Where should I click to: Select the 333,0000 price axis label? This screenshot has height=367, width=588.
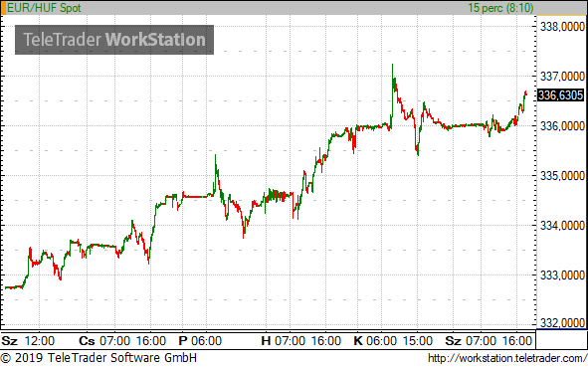tap(562, 275)
